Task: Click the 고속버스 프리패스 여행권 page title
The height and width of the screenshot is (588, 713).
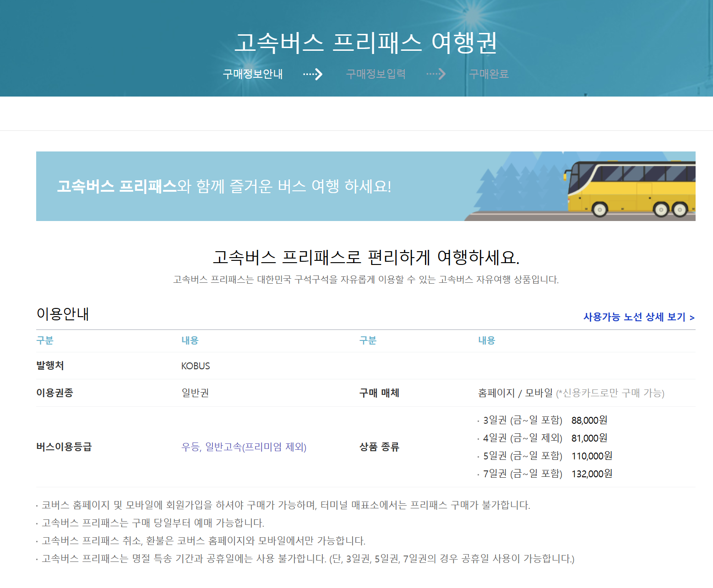Action: click(x=366, y=43)
